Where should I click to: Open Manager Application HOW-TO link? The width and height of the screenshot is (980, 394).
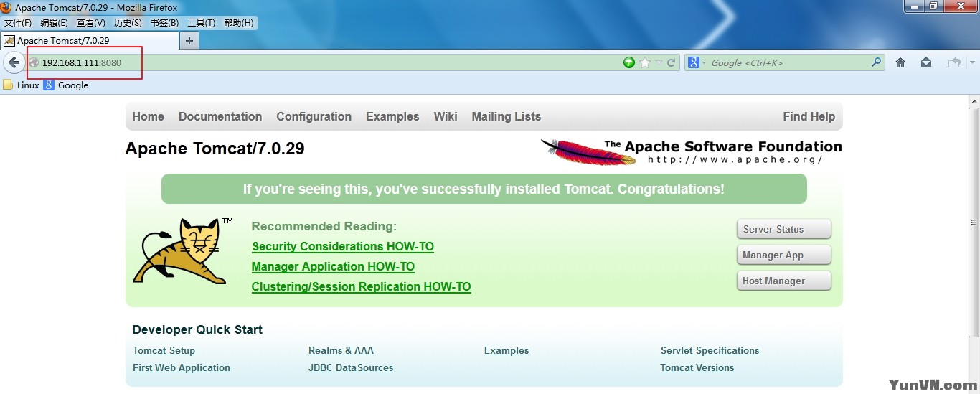(x=333, y=266)
